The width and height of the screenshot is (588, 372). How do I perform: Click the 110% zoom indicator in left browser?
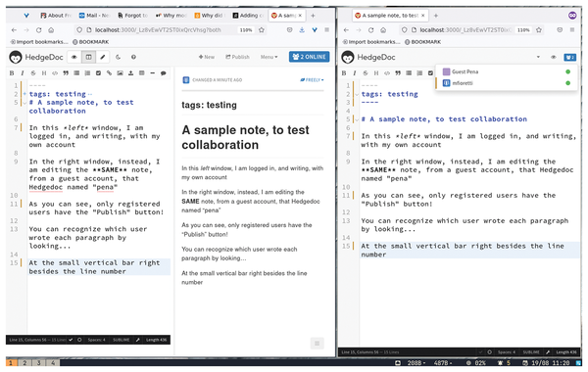[246, 30]
